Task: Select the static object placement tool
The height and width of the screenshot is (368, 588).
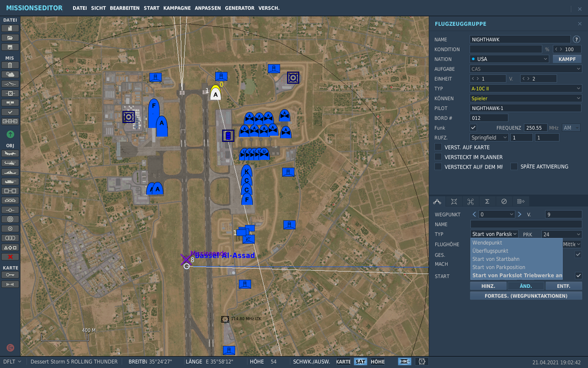Action: pyautogui.click(x=10, y=201)
